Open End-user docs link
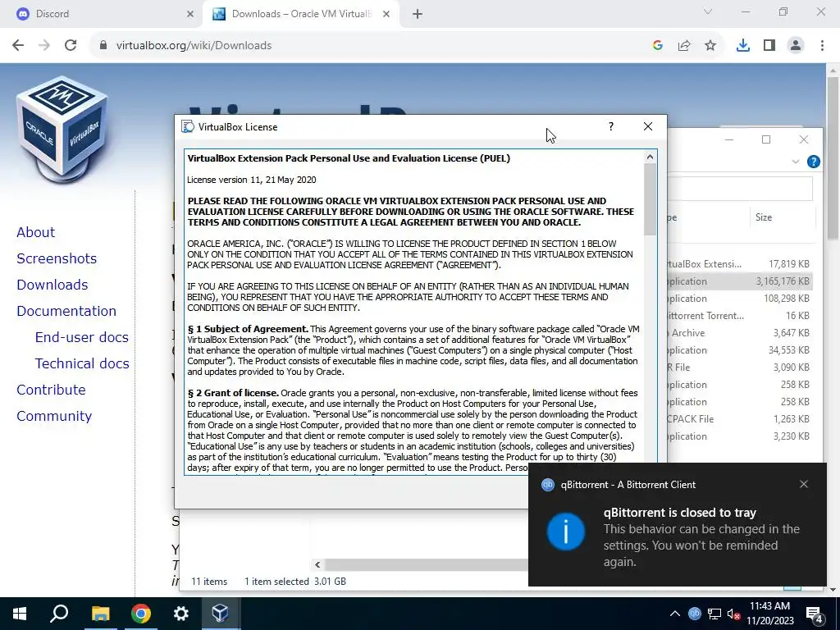 (x=81, y=337)
